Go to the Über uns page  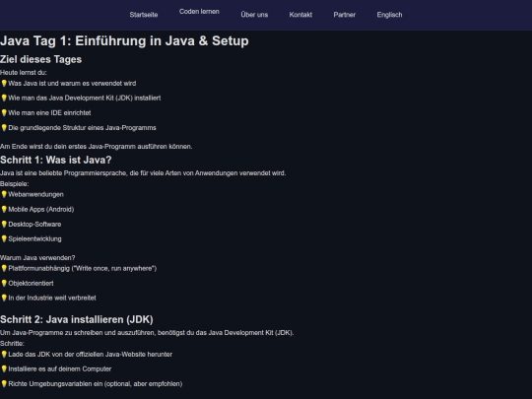point(254,15)
